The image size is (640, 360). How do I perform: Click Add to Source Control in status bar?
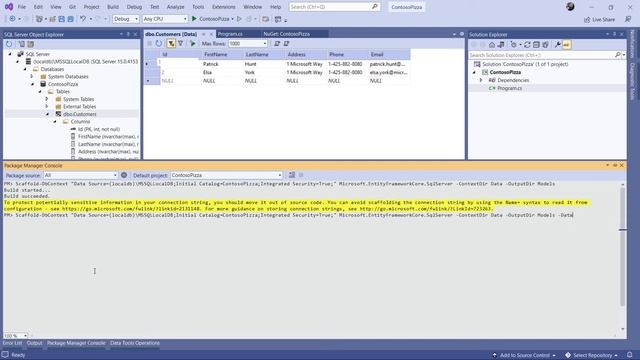[x=524, y=355]
